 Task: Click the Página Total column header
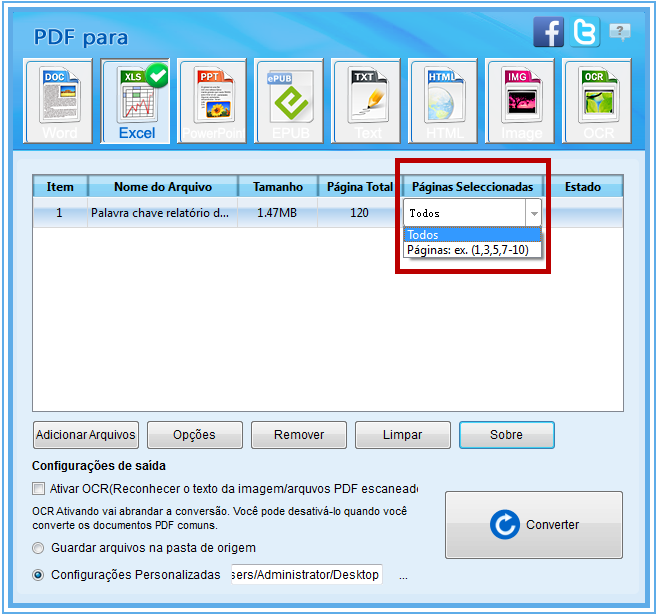360,187
